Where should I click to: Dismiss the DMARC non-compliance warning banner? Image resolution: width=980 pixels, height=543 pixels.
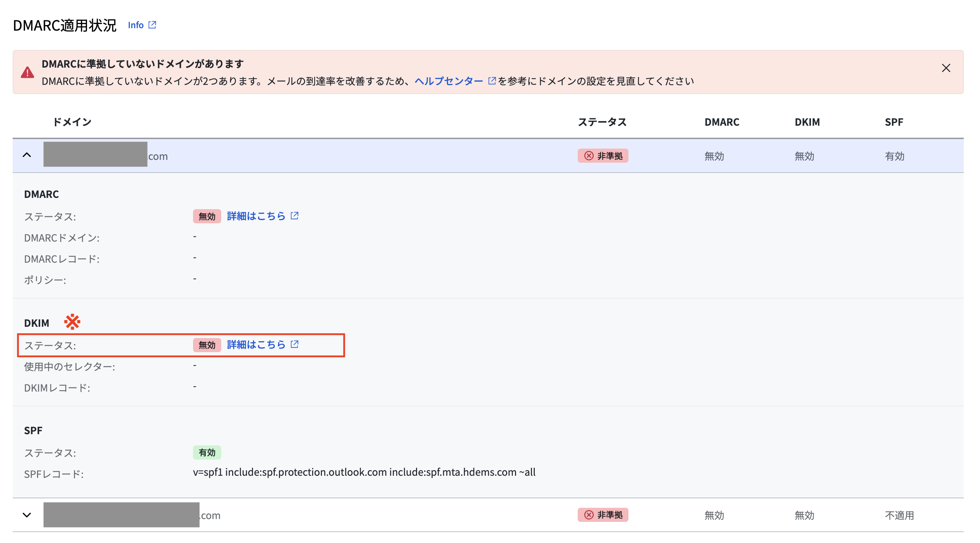[x=946, y=68]
